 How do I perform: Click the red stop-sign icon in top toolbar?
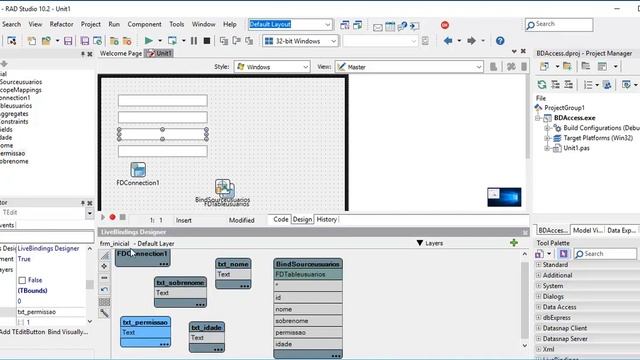(x=445, y=25)
